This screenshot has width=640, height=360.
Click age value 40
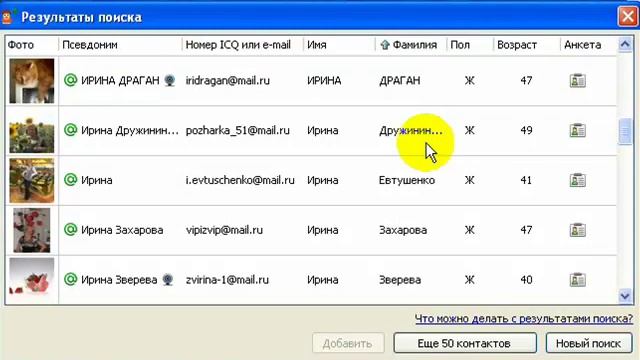pos(526,280)
